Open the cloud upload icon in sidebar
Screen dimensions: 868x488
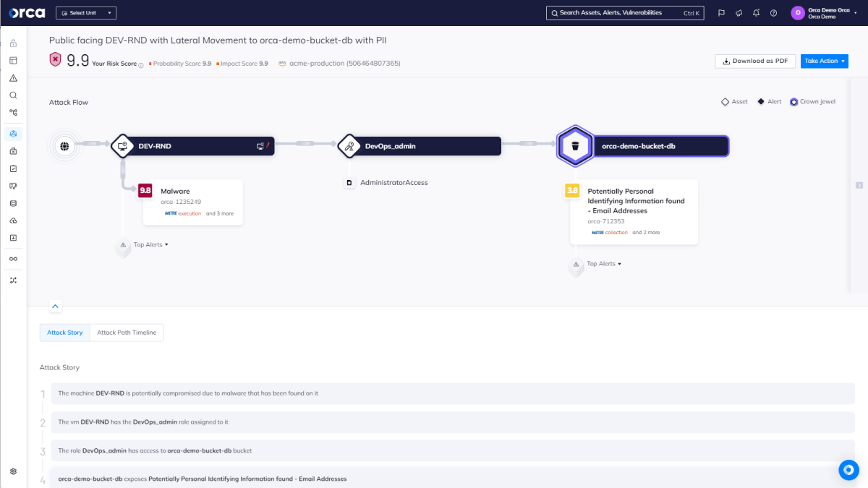pos(13,221)
